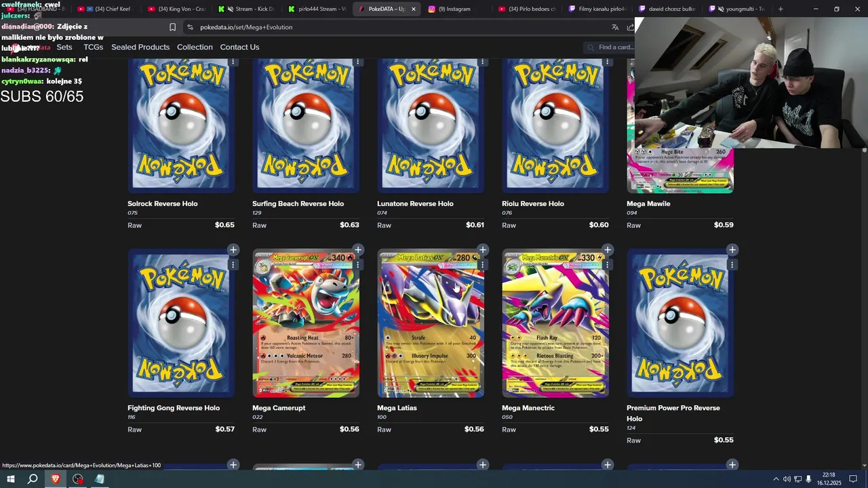Switch to Filmy kanału pirlo4 Twitch tab

pyautogui.click(x=598, y=9)
